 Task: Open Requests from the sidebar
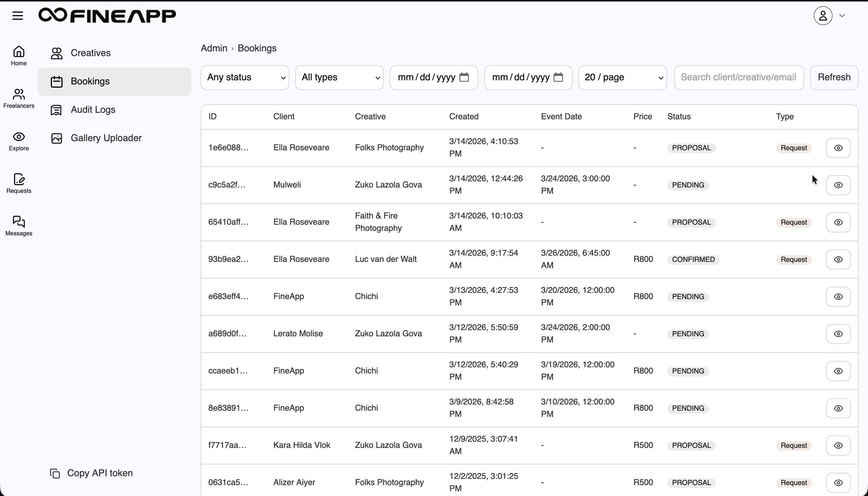click(18, 183)
